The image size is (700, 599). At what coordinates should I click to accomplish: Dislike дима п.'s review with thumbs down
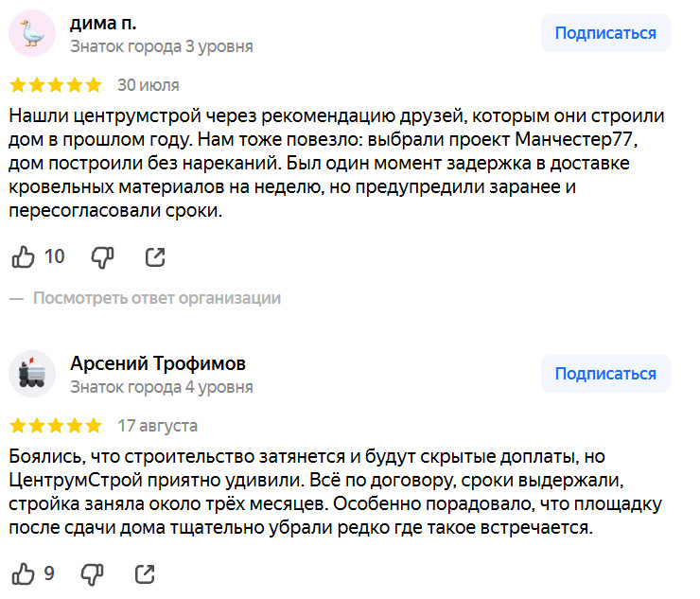pyautogui.click(x=102, y=256)
